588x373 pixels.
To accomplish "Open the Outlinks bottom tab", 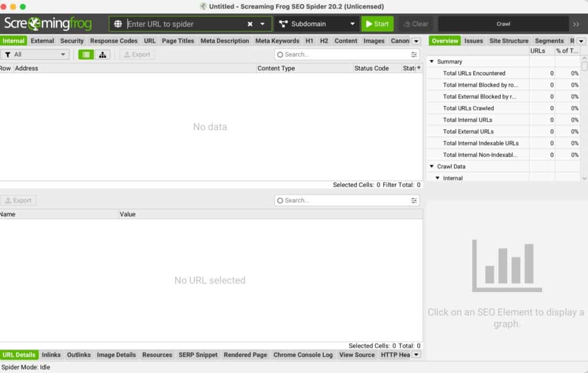I will pyautogui.click(x=79, y=355).
